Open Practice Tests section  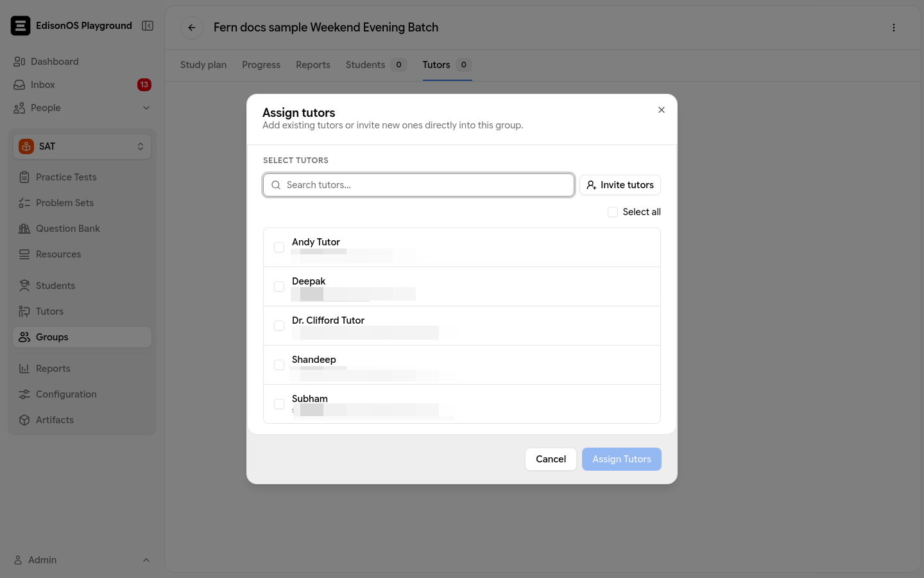(82, 177)
